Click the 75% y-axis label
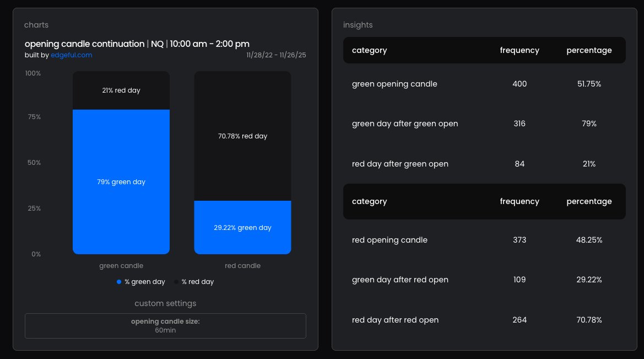 (x=34, y=117)
